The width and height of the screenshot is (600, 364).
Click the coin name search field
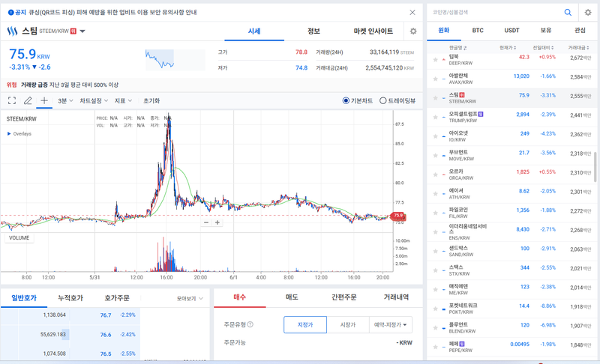(x=496, y=13)
